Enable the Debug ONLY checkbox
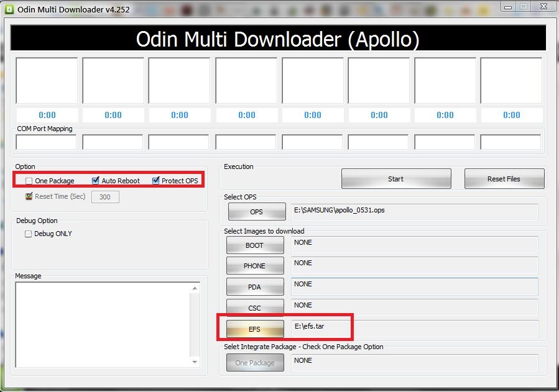The image size is (559, 392). (29, 234)
